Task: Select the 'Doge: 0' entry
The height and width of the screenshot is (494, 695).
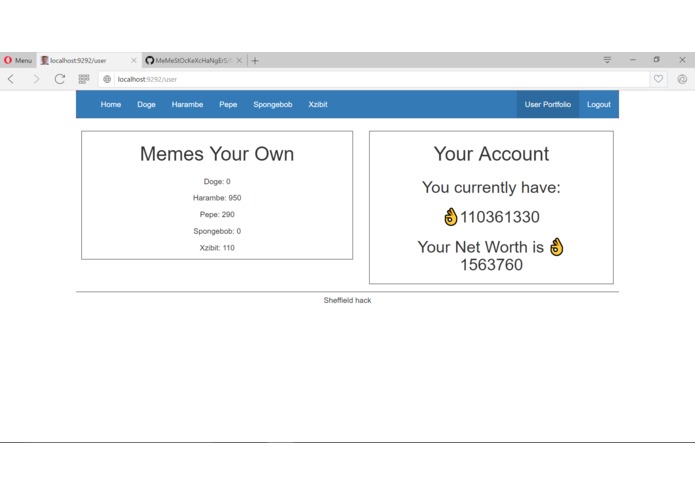Action: coord(217,182)
